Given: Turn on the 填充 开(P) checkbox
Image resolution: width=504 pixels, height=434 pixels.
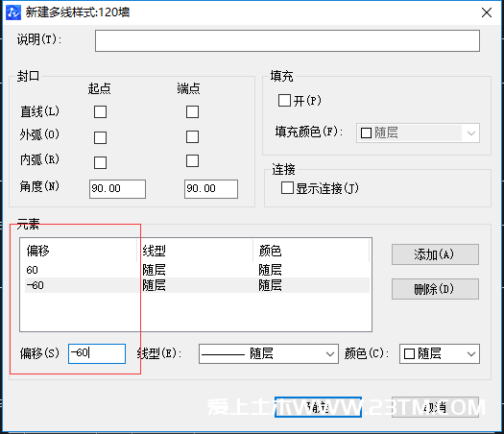Looking at the screenshot, I should point(284,100).
